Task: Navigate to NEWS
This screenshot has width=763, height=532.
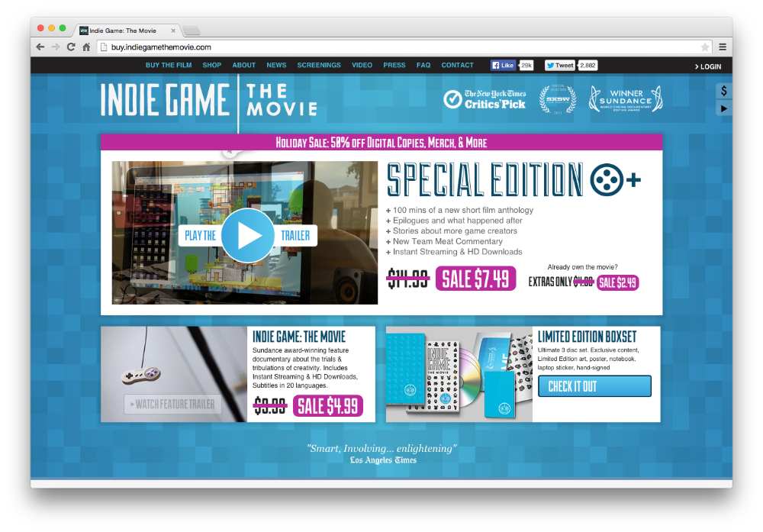Action: click(x=276, y=65)
